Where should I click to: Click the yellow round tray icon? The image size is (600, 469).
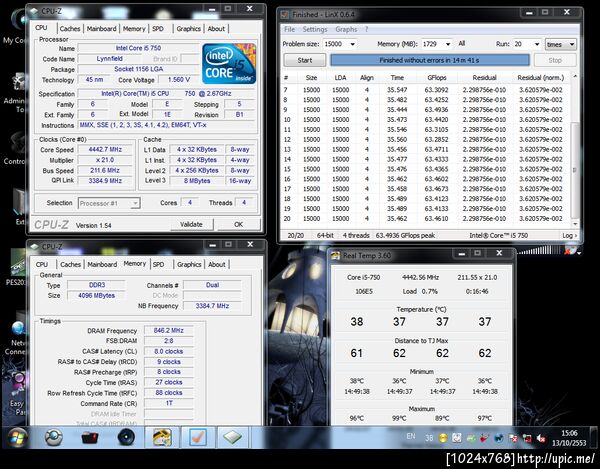coord(443,438)
